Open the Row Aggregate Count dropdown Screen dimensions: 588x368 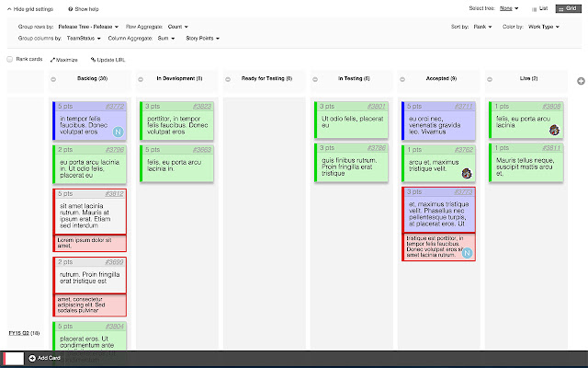tap(177, 27)
